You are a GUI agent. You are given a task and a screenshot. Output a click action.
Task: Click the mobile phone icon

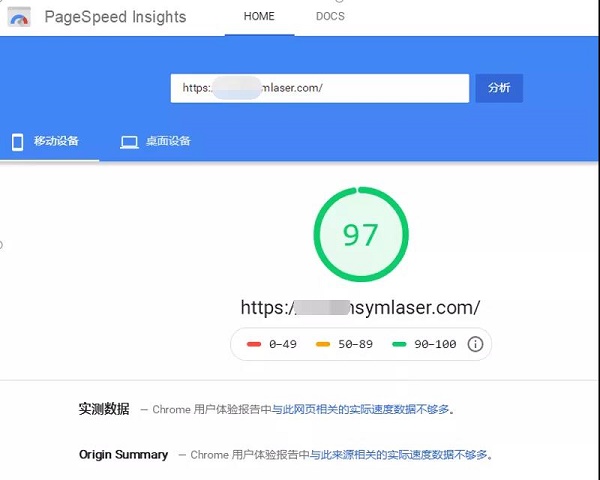click(x=17, y=142)
